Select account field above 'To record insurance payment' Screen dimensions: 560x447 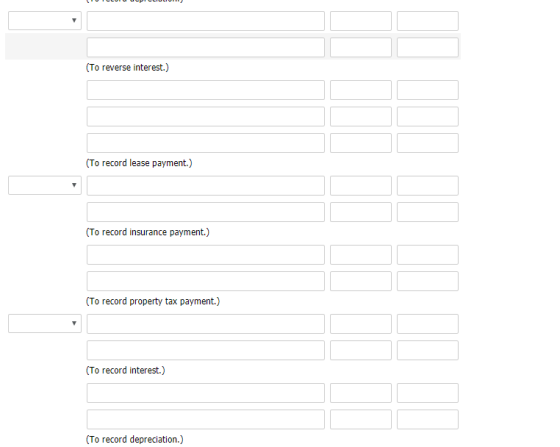pyautogui.click(x=206, y=212)
